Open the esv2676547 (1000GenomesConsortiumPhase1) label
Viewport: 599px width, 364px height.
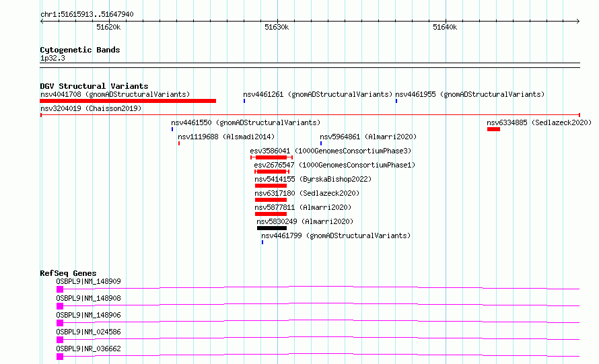[334, 165]
